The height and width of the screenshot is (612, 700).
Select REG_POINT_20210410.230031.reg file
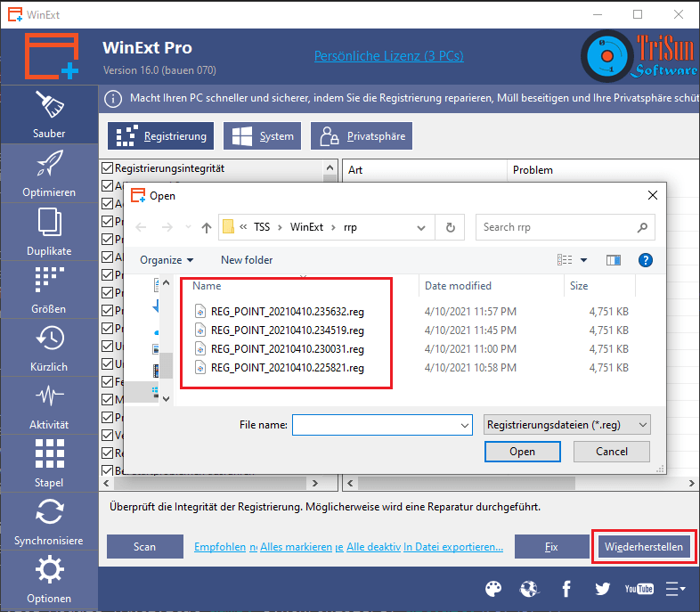tap(287, 349)
